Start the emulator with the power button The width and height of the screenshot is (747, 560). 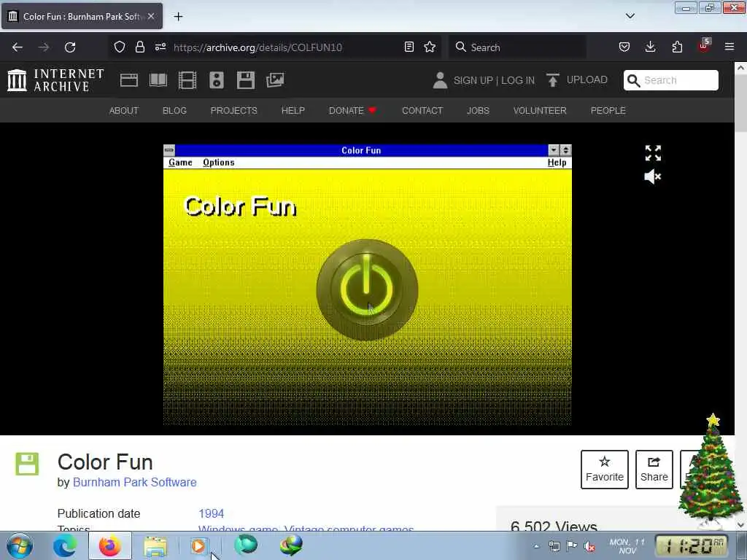367,290
